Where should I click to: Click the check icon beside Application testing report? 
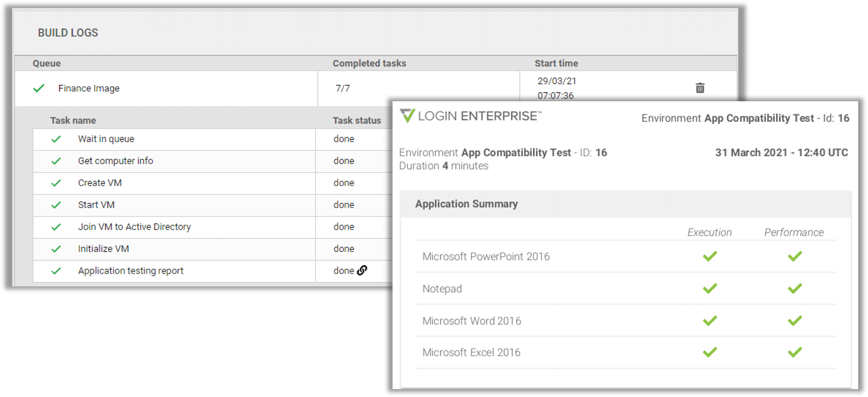coord(56,271)
